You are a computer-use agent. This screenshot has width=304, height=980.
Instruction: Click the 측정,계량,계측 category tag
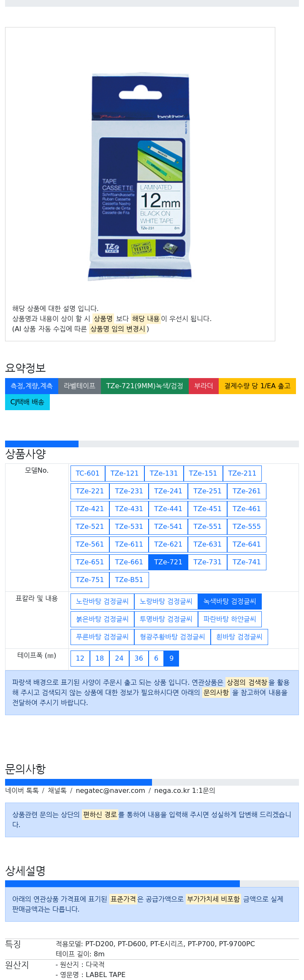pyautogui.click(x=32, y=386)
